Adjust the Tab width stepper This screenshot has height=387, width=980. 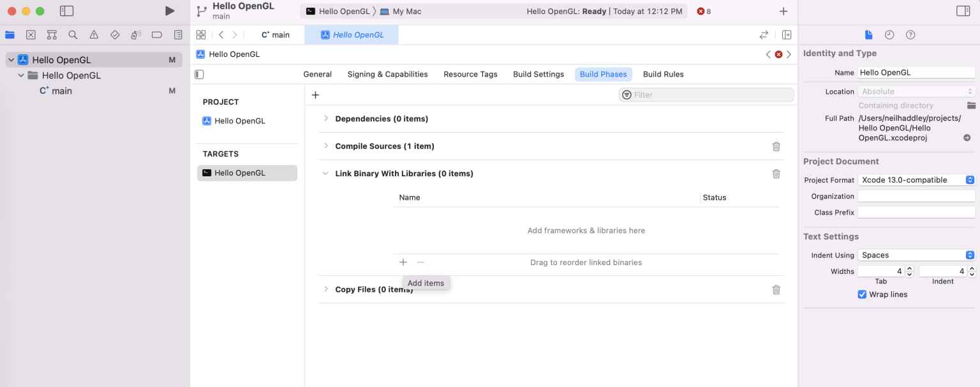[910, 271]
